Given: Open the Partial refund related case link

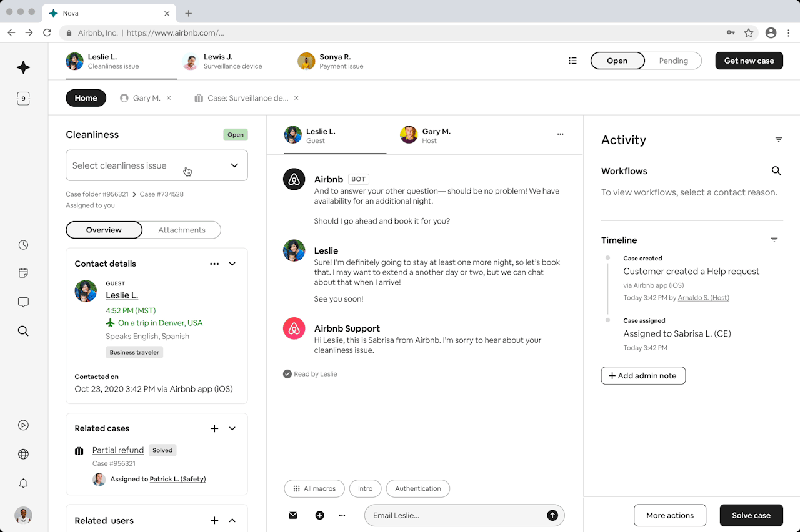Looking at the screenshot, I should (118, 450).
